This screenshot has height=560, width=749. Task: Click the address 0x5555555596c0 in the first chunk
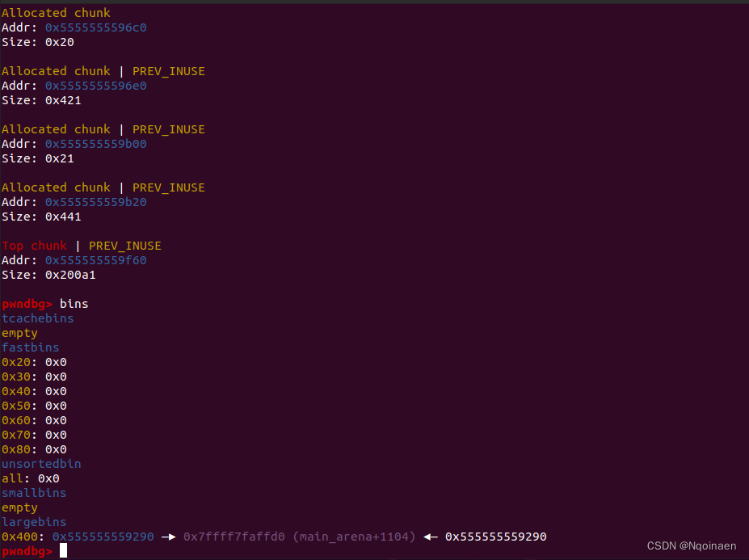(x=95, y=27)
